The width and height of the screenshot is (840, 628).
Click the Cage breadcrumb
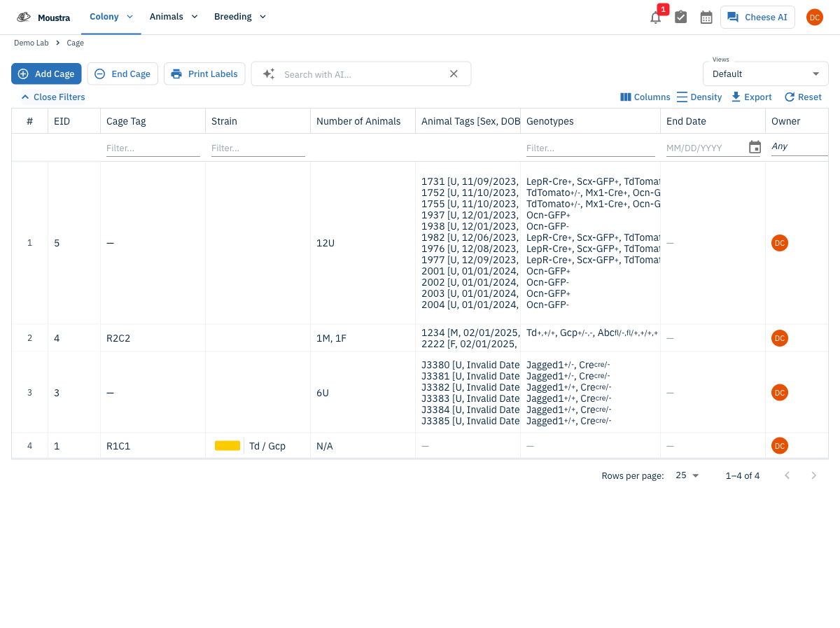[x=76, y=43]
